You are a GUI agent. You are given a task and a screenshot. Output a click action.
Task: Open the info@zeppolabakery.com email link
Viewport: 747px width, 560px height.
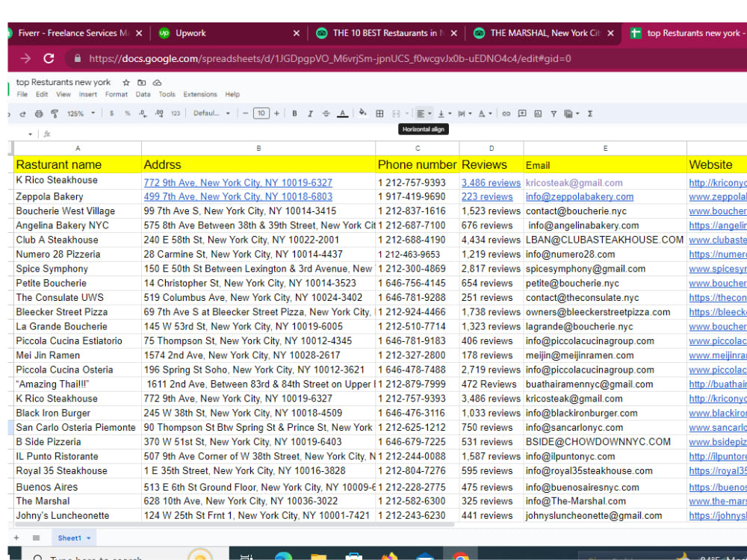coord(580,196)
